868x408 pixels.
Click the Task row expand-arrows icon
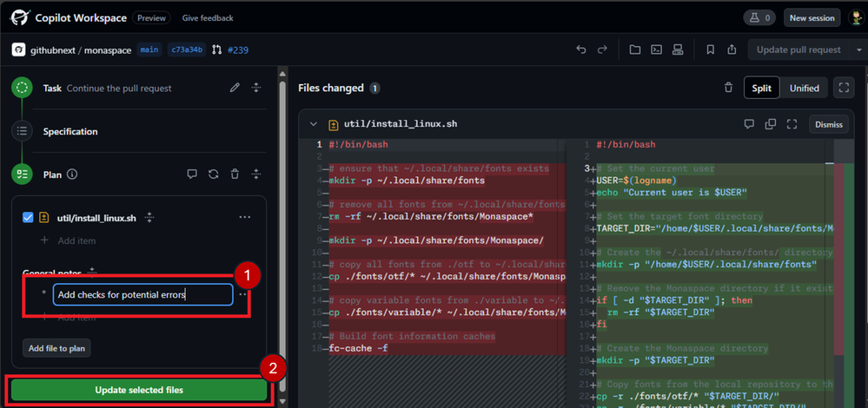(255, 88)
